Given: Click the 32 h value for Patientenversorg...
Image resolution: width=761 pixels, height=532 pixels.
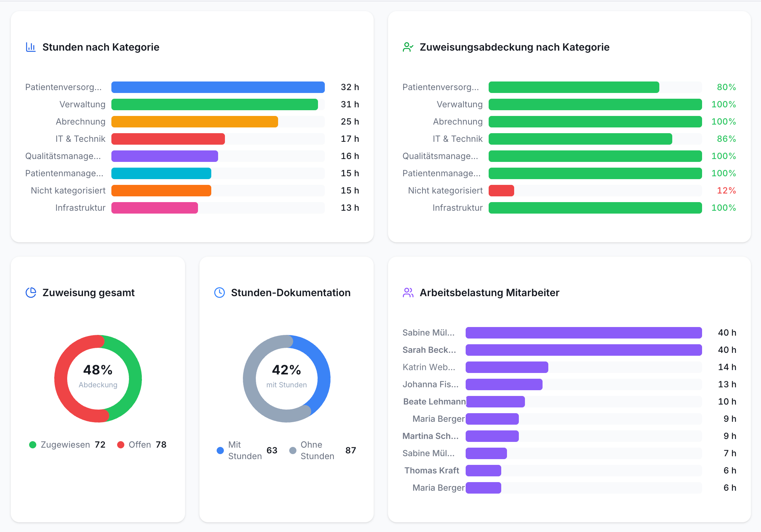Looking at the screenshot, I should pos(350,87).
